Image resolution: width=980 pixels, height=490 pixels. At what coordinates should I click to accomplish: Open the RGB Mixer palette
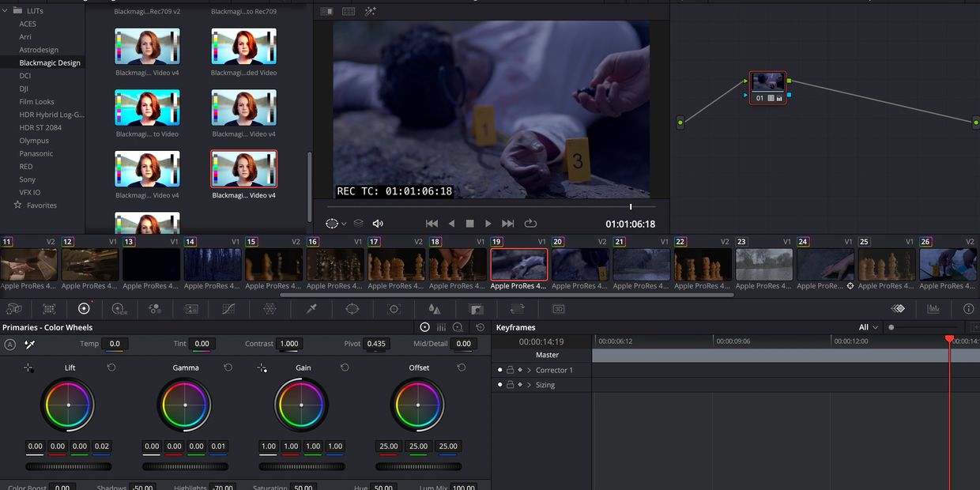154,309
